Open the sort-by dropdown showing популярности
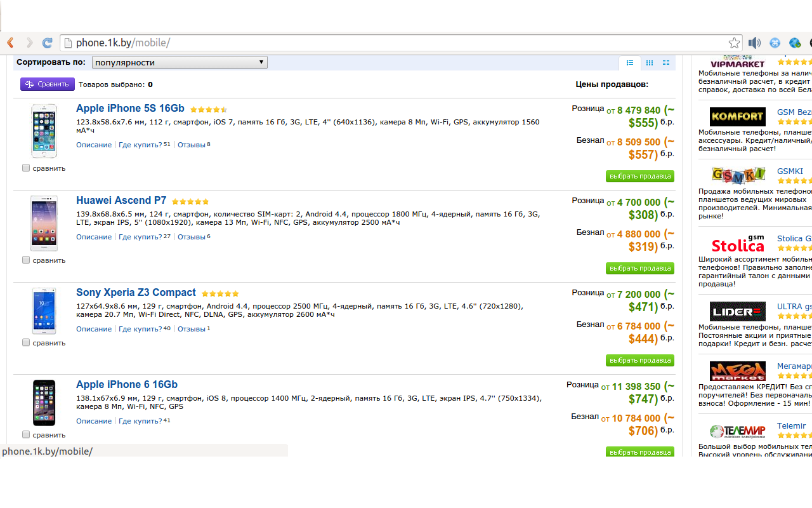The height and width of the screenshot is (508, 812). coord(180,62)
